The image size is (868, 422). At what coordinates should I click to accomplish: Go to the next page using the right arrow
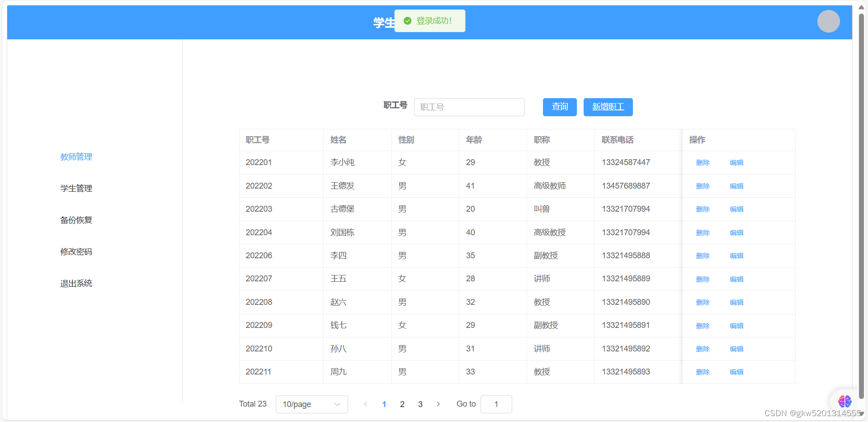pos(438,404)
